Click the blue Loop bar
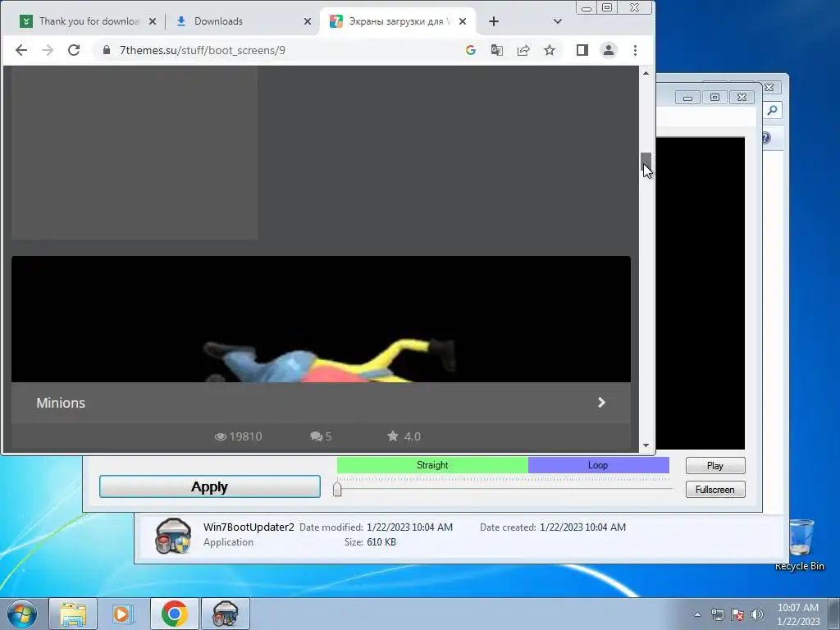The width and height of the screenshot is (840, 630). [x=598, y=465]
